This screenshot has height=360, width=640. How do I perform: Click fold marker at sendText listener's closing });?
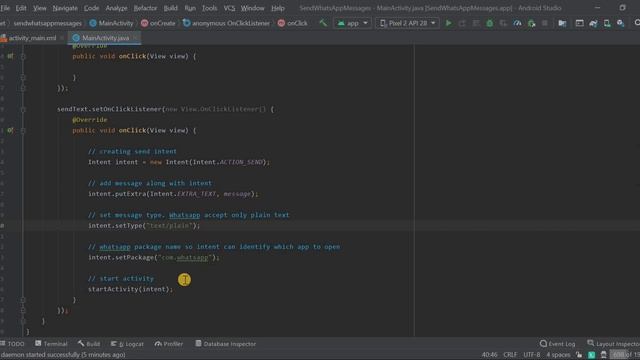tap(23, 311)
